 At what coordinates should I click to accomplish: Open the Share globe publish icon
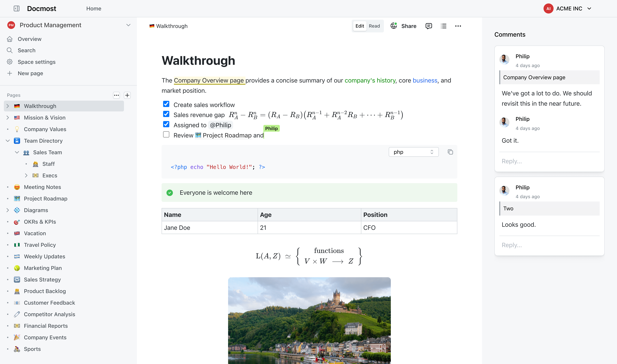[x=394, y=26]
